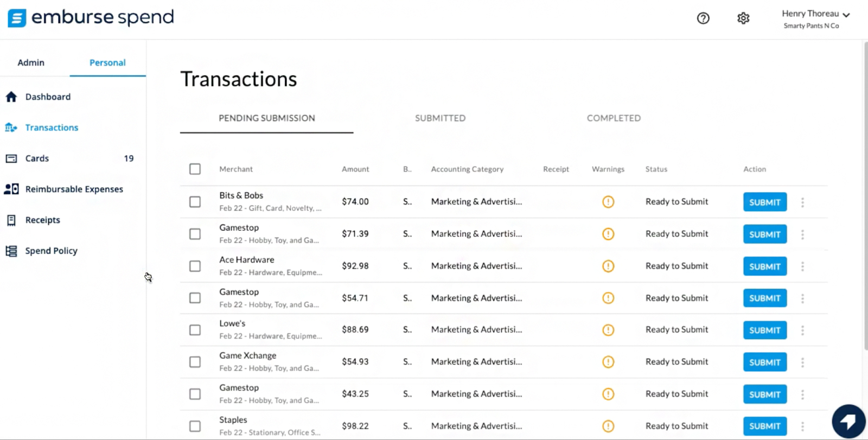868x440 pixels.
Task: Submit the Staples transaction
Action: click(x=765, y=426)
